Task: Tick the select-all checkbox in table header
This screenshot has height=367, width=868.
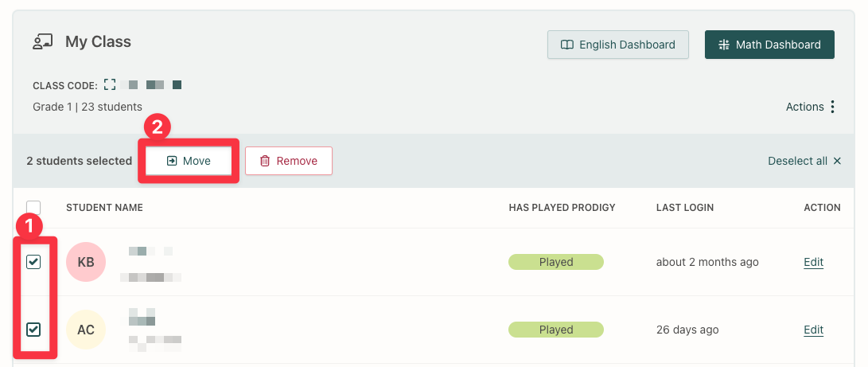Action: [33, 207]
